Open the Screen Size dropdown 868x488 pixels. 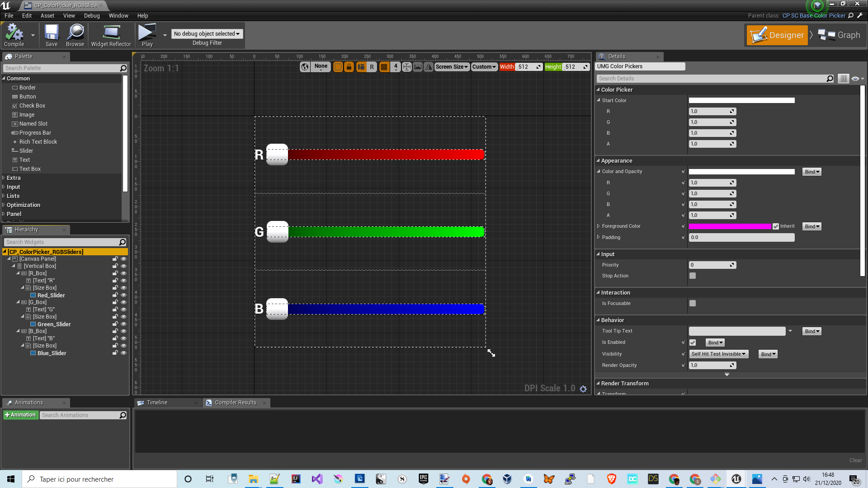pos(452,67)
